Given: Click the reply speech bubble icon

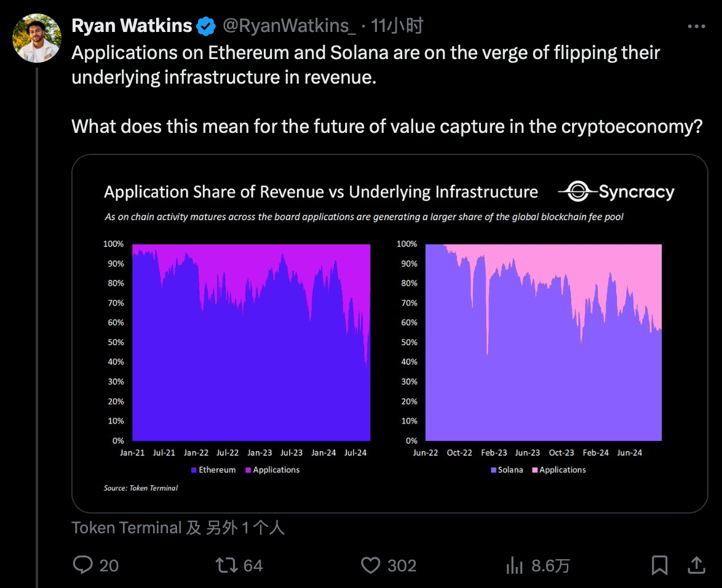Looking at the screenshot, I should click(x=82, y=565).
